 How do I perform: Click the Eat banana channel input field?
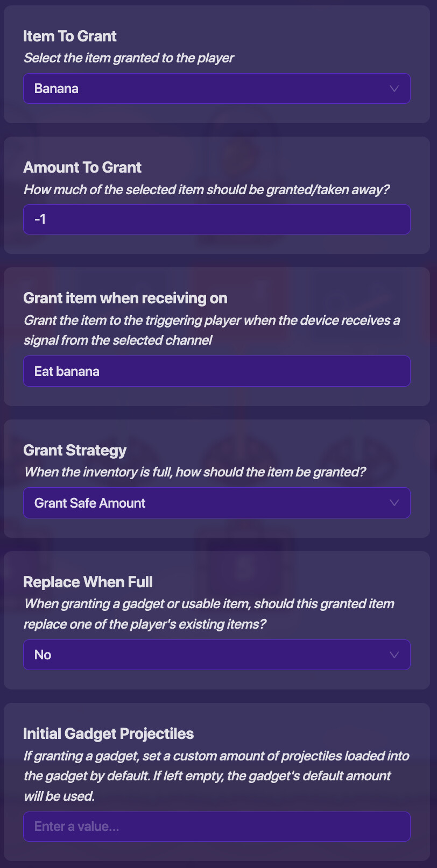point(216,371)
